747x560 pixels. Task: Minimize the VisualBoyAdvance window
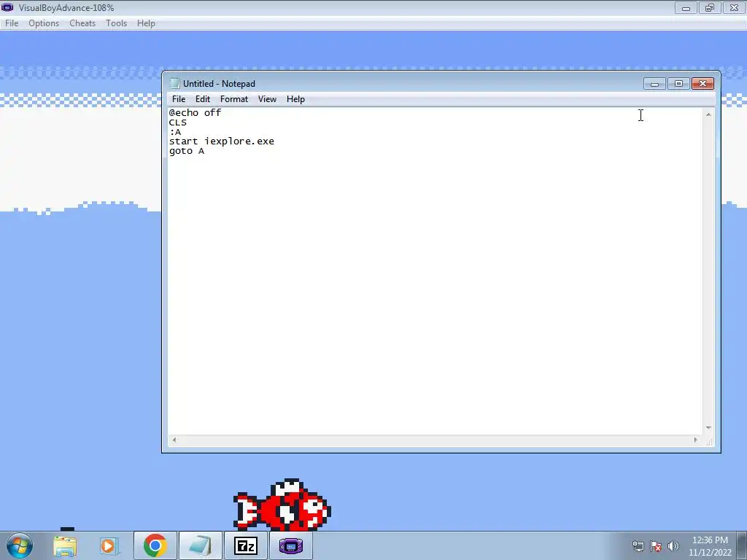point(686,7)
